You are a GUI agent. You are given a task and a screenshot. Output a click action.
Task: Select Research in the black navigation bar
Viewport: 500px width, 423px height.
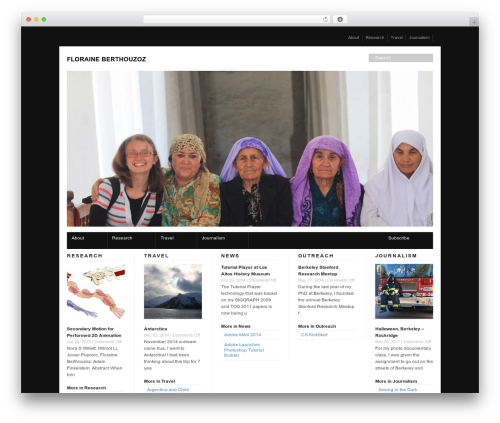(122, 238)
